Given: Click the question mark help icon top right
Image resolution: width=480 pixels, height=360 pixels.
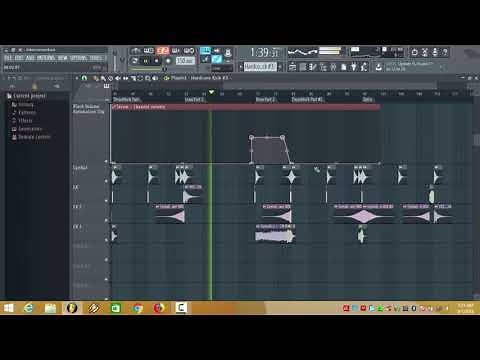Looking at the screenshot, I should click(x=445, y=52).
